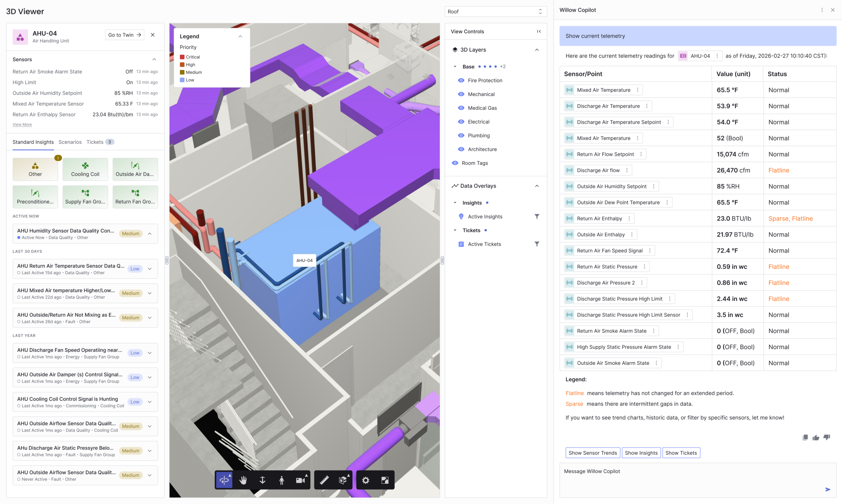842x504 pixels.
Task: Expand AHU Humidity Sensor insight
Action: [x=150, y=234]
